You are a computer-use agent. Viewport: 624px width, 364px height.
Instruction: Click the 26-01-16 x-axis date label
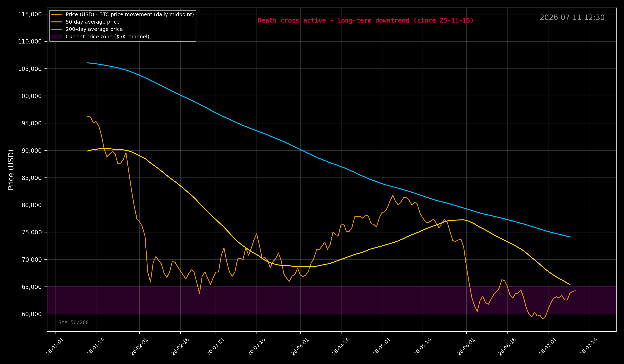(96, 347)
